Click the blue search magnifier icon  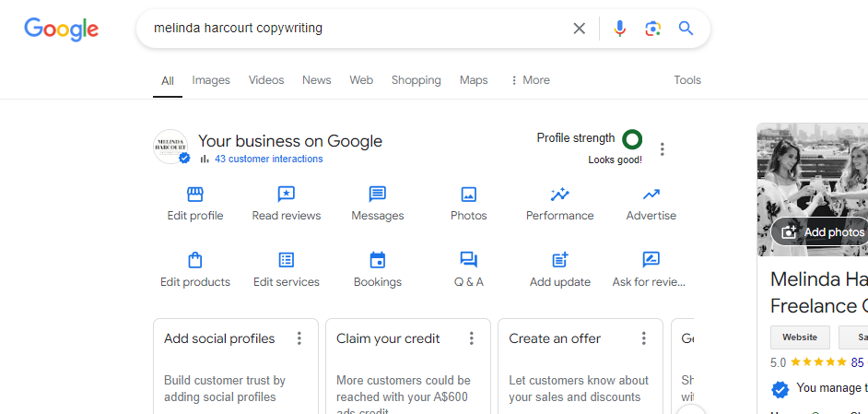coord(686,29)
